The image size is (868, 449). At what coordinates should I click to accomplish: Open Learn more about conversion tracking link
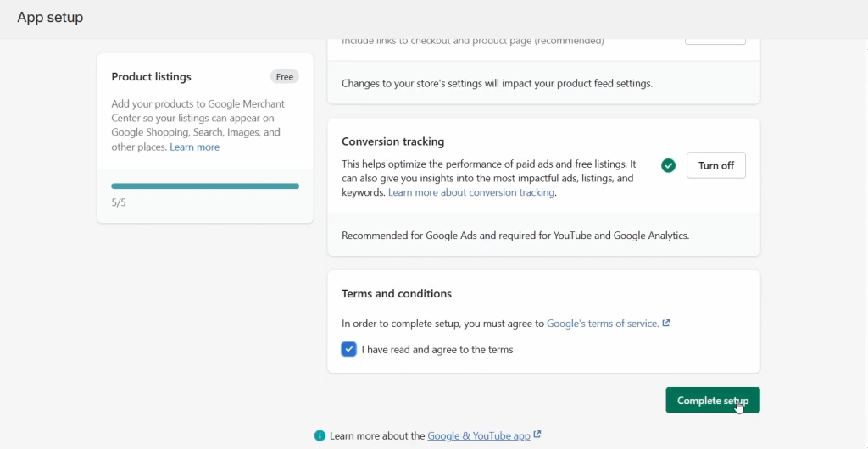(x=471, y=193)
